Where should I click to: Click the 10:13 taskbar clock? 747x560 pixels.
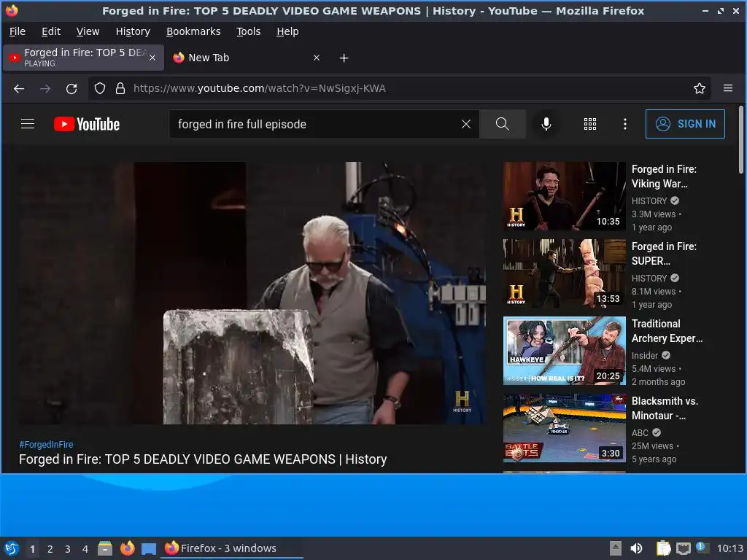[729, 548]
